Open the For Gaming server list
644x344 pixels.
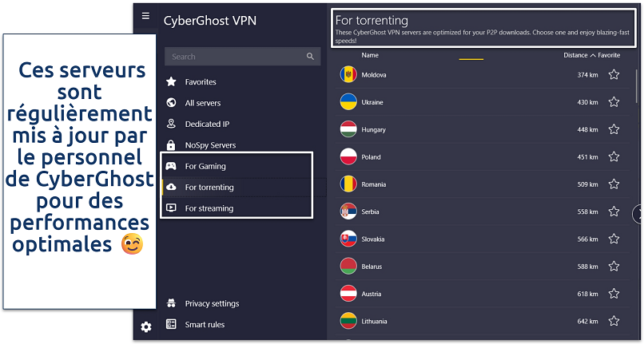point(205,166)
